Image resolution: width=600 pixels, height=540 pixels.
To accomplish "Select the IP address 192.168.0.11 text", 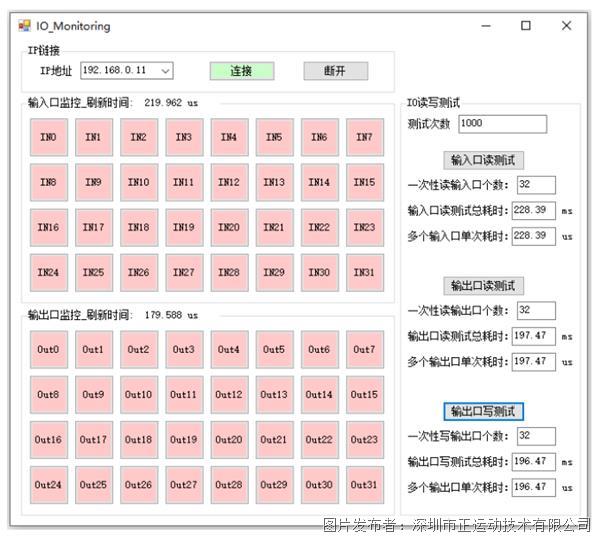I will pyautogui.click(x=114, y=70).
